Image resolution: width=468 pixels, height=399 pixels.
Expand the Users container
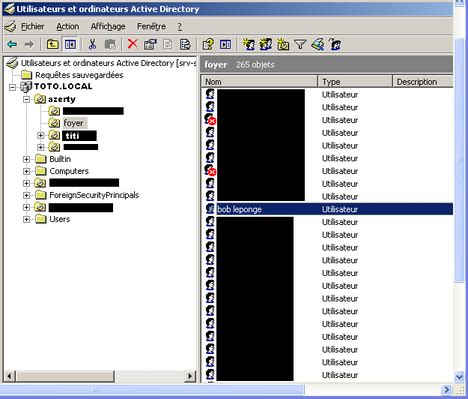26,219
